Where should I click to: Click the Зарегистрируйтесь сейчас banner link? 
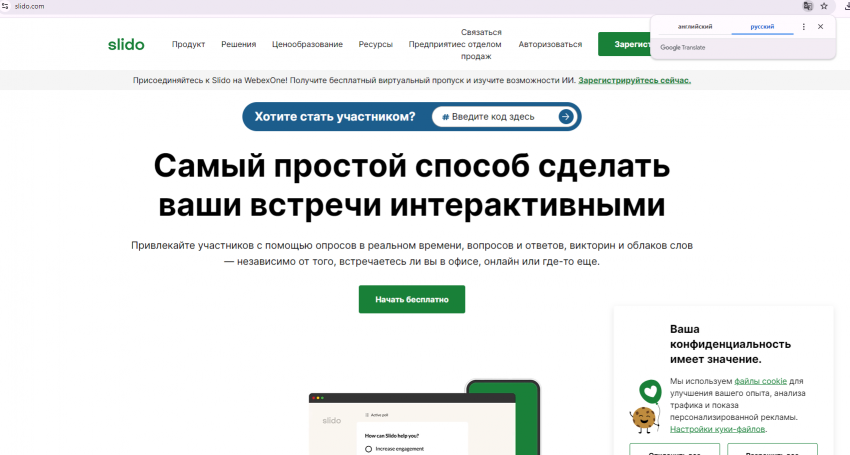(x=634, y=80)
